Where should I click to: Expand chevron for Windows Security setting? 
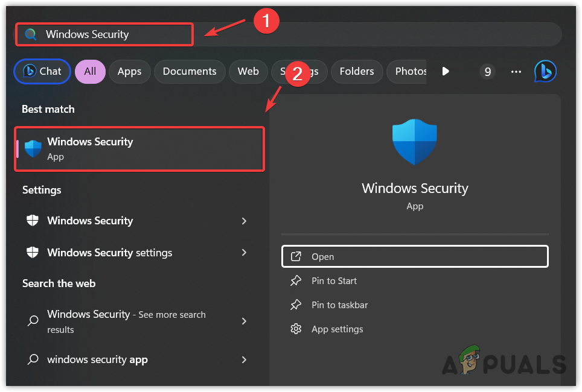[x=244, y=221]
